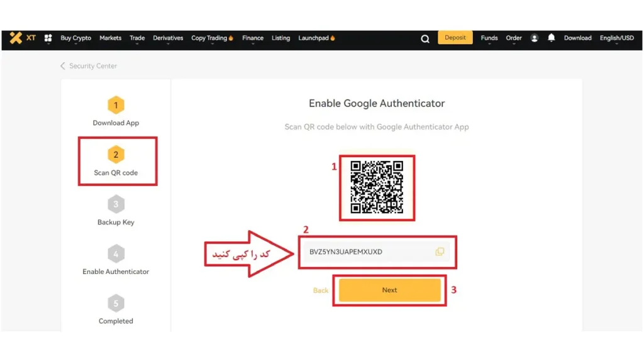Open the user profile avatar icon

click(x=535, y=38)
